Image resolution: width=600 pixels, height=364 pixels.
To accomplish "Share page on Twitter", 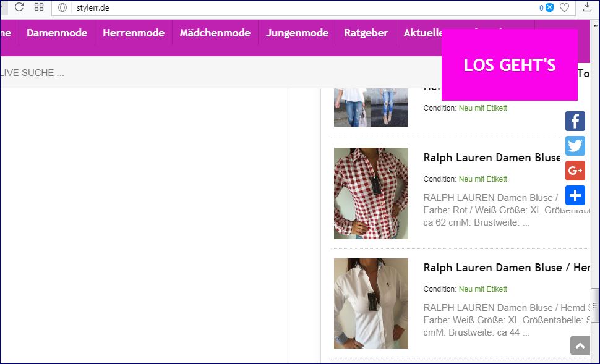I will pos(575,146).
